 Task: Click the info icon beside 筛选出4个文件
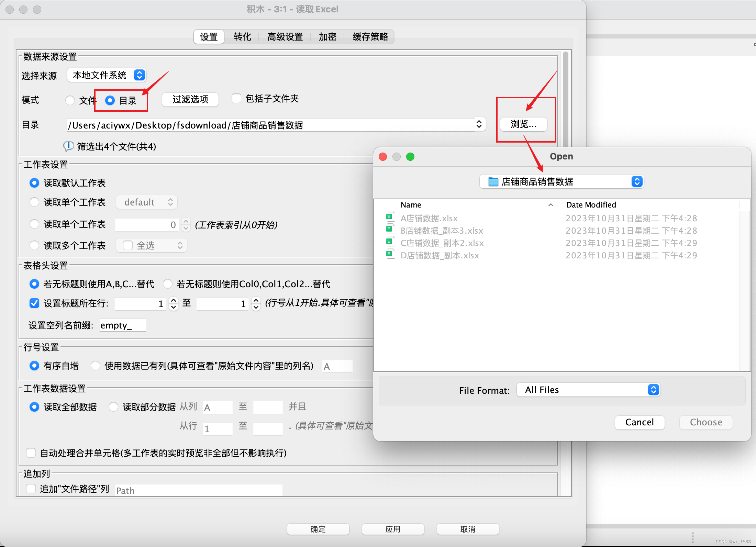[x=68, y=146]
